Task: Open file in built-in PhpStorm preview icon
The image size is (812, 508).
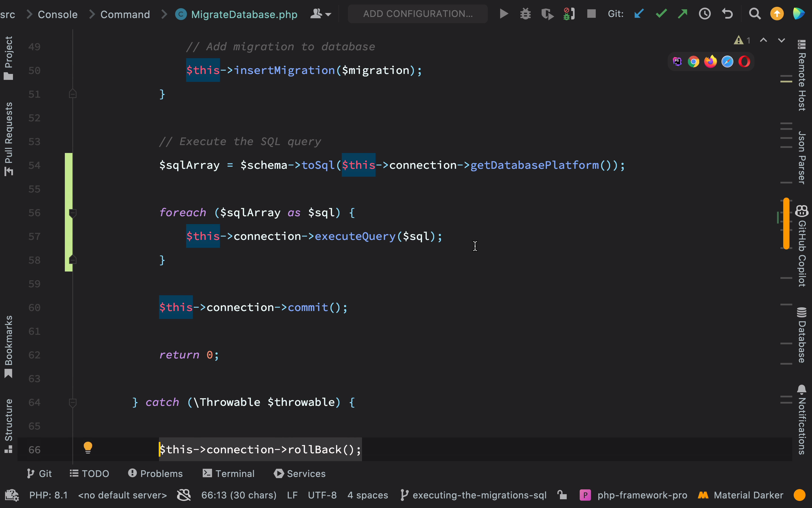Action: [677, 62]
